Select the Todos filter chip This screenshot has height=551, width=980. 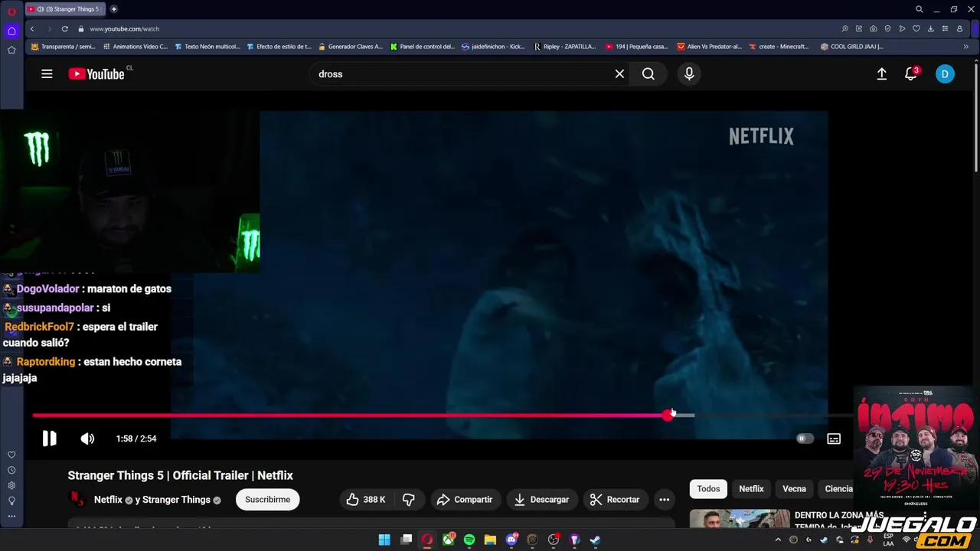[708, 489]
